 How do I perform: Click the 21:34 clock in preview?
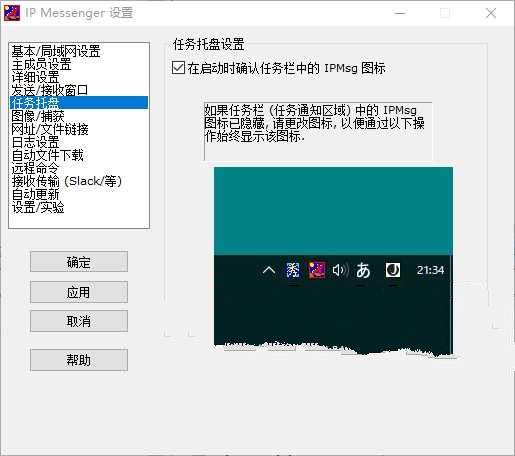[x=430, y=270]
